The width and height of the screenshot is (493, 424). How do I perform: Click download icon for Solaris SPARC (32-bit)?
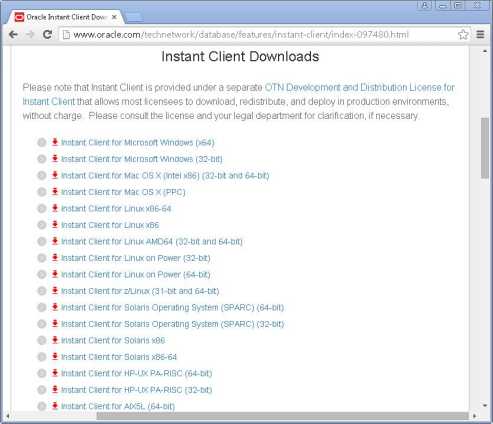click(55, 324)
